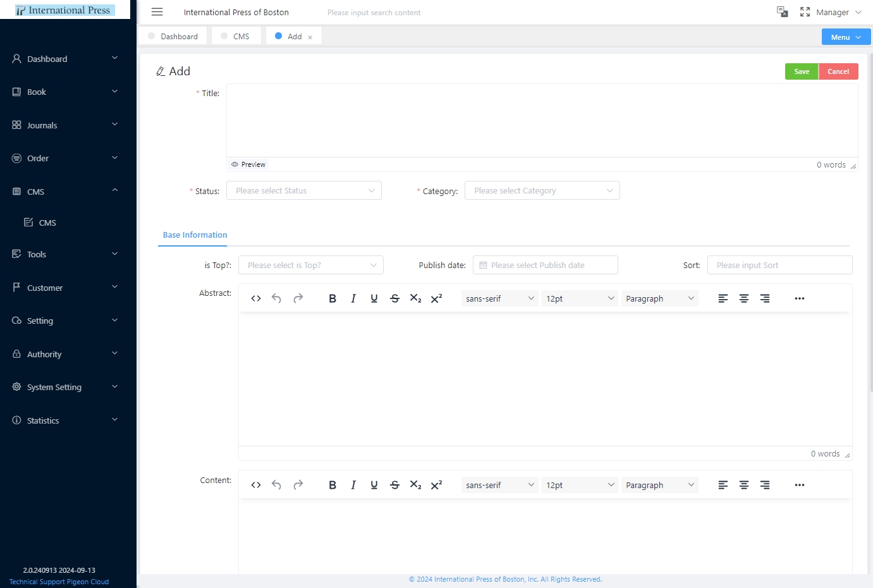This screenshot has height=588, width=873.
Task: Switch to the Dashboard page tab
Action: (x=173, y=36)
